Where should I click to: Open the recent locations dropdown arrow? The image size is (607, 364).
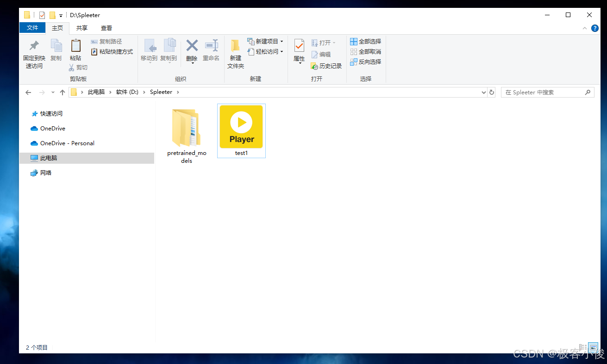(x=53, y=93)
